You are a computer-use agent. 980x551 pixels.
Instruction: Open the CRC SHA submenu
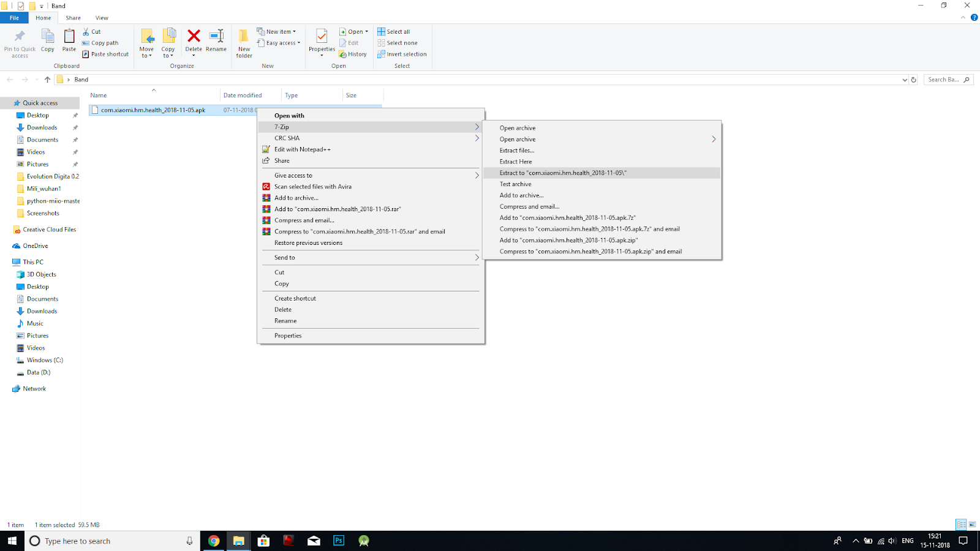(371, 138)
